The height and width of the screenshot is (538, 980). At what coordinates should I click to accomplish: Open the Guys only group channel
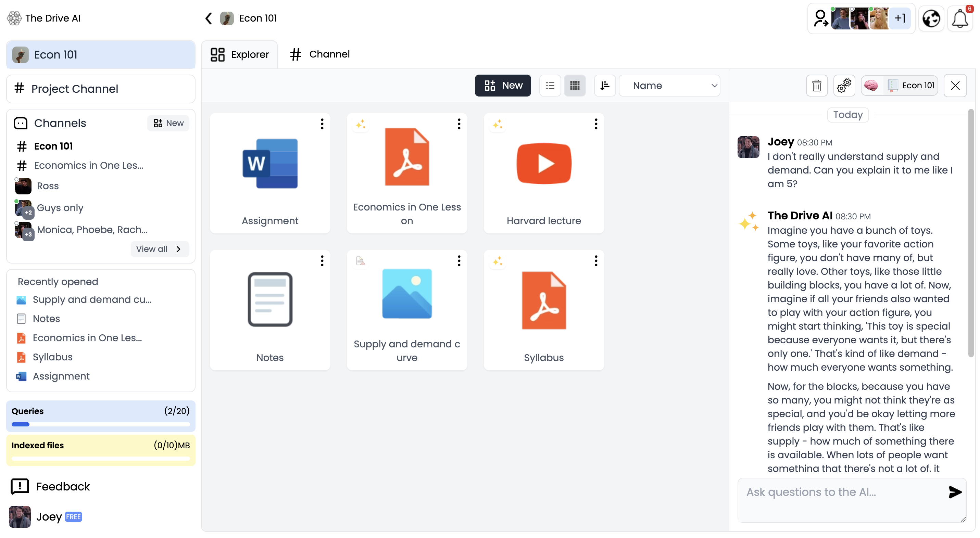point(60,207)
